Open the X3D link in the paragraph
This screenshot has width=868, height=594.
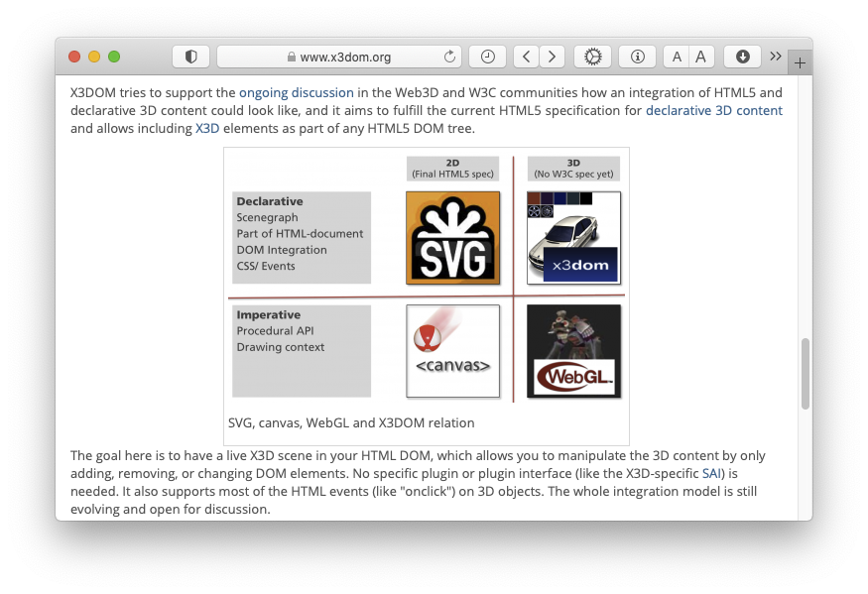tap(207, 128)
